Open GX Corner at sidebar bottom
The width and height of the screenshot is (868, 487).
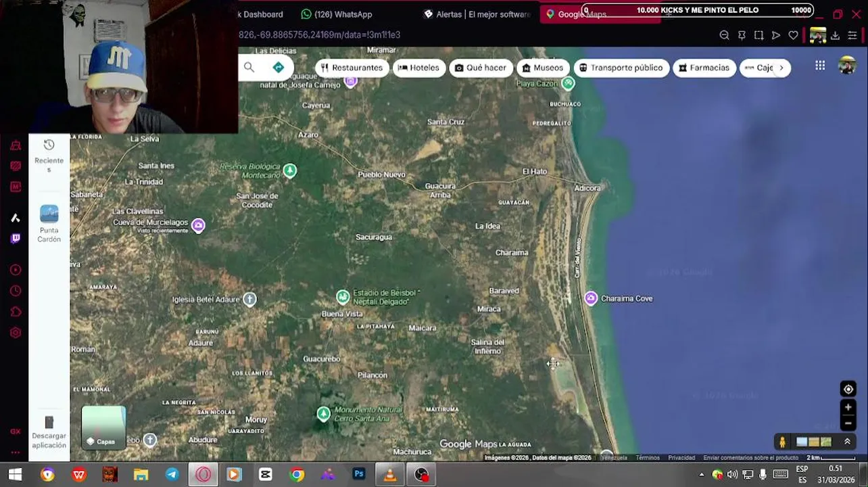point(15,432)
